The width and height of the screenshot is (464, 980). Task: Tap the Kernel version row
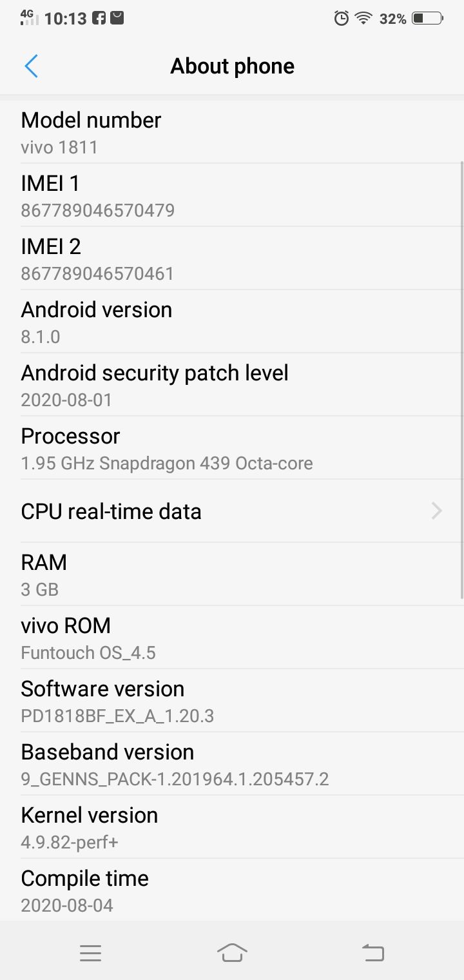232,827
